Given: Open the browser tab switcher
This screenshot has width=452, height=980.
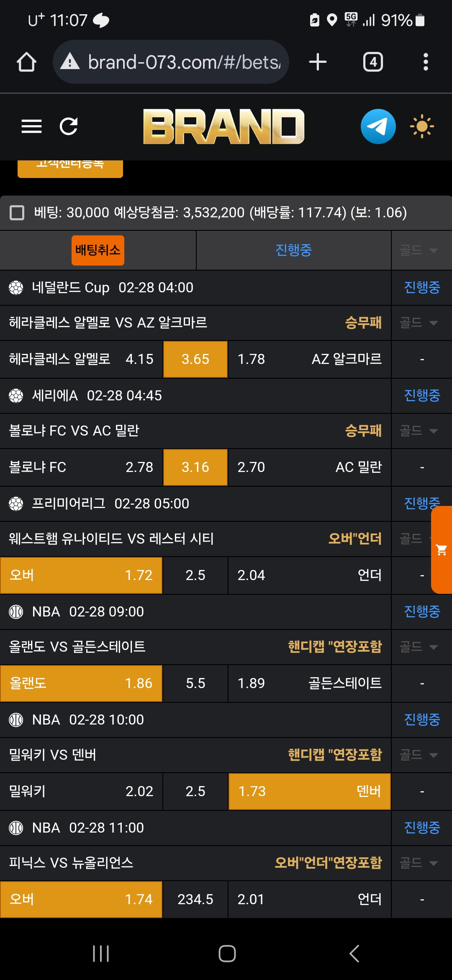Looking at the screenshot, I should point(373,62).
